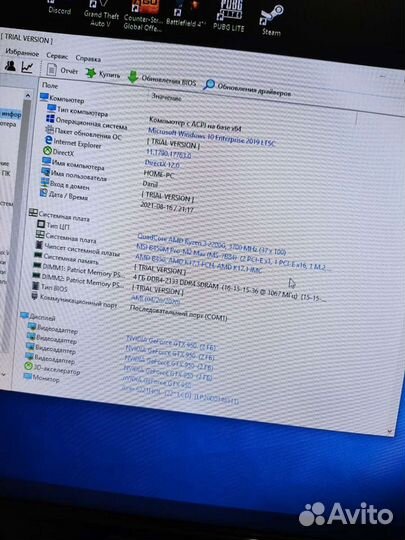Click the Значение column header
405x540 pixels.
(166, 97)
